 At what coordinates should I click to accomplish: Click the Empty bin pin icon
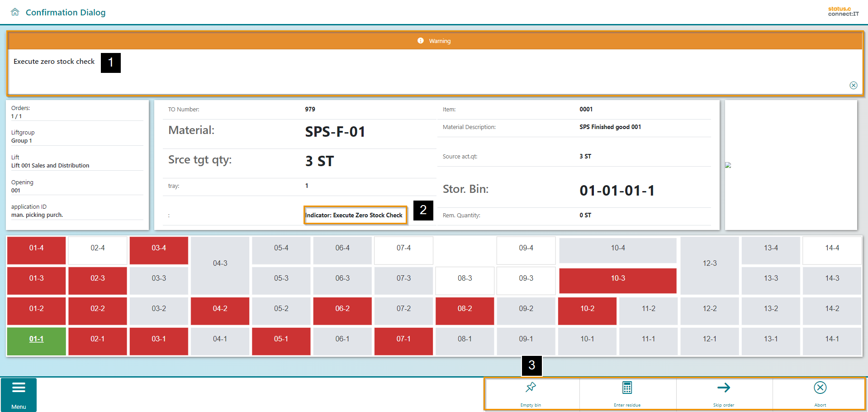tap(531, 388)
